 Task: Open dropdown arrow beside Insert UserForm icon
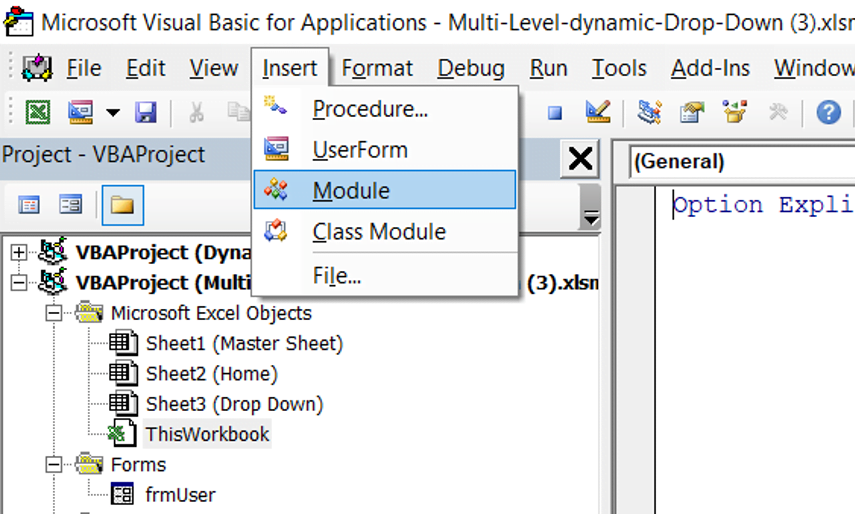point(113,113)
